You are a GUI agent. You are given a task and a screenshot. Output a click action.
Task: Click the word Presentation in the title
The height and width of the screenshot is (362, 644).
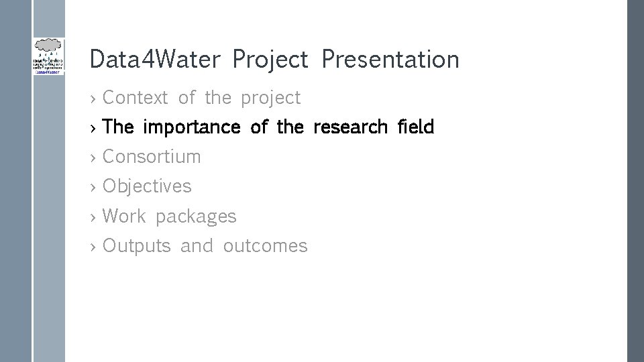pyautogui.click(x=390, y=60)
